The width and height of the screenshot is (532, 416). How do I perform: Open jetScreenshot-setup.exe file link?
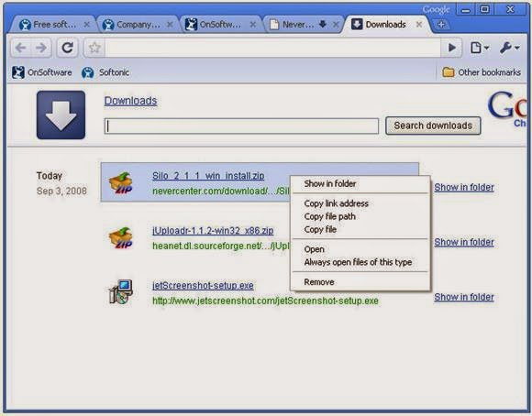[203, 286]
